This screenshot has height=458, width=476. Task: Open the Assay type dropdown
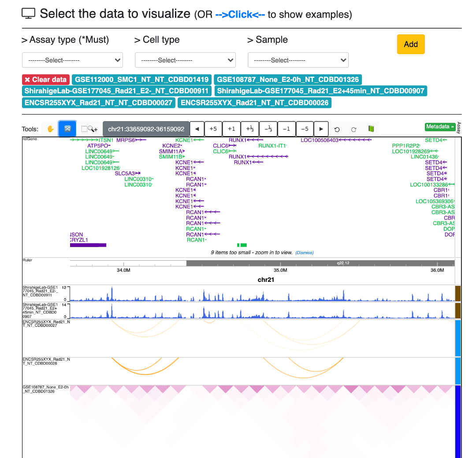[x=72, y=60]
